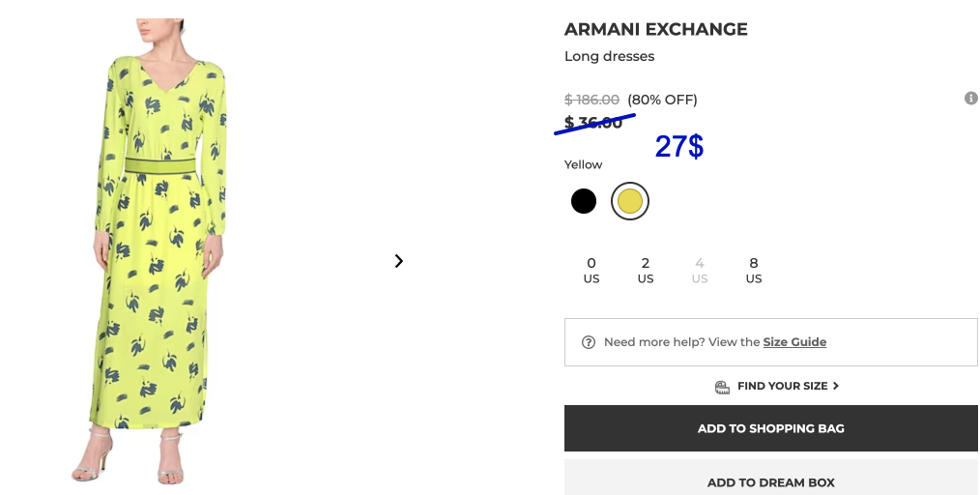Choose the greyed-out size 4 US

click(700, 270)
